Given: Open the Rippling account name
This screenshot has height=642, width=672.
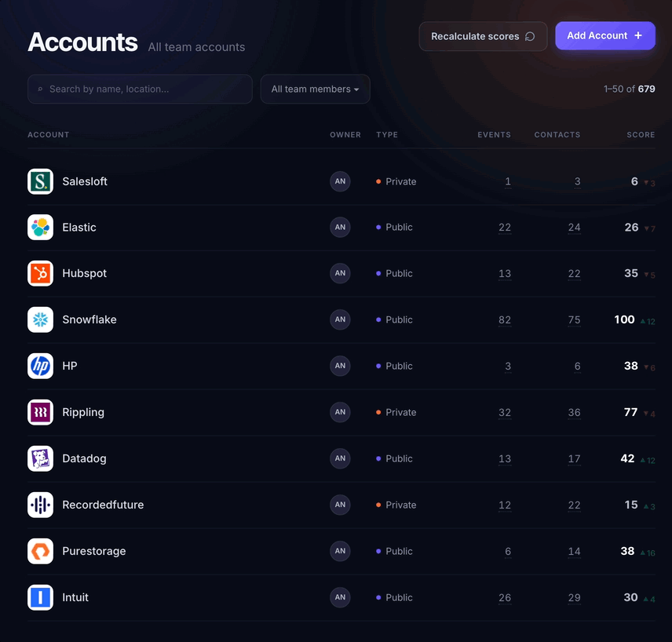Looking at the screenshot, I should tap(83, 412).
